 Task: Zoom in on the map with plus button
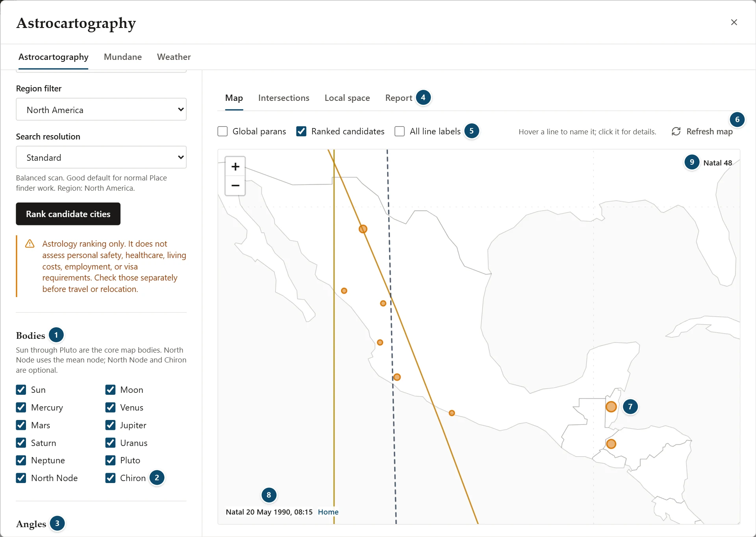click(x=235, y=167)
